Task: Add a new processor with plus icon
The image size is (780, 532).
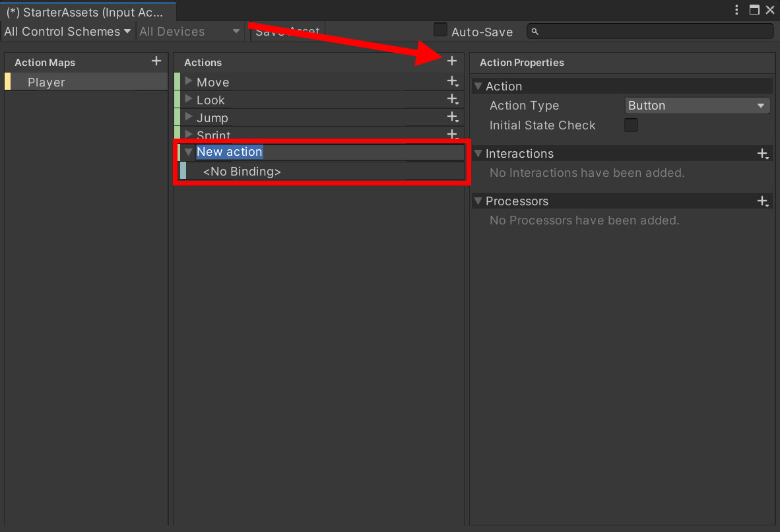Action: click(x=763, y=201)
